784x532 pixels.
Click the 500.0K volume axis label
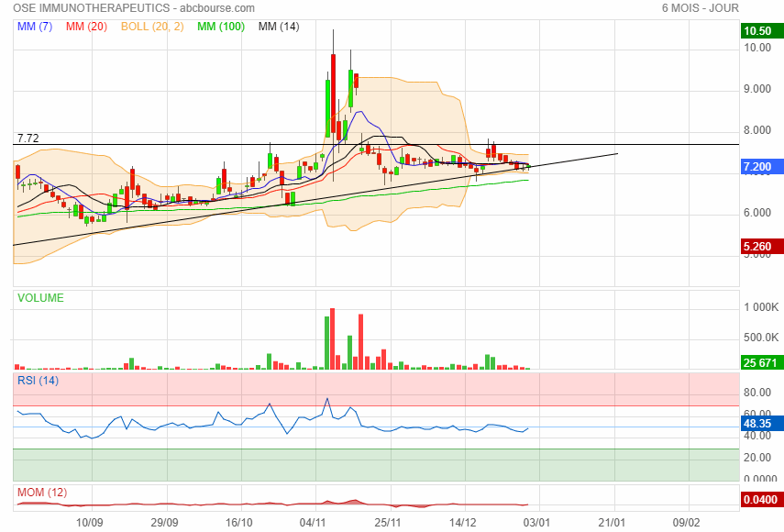coord(760,338)
